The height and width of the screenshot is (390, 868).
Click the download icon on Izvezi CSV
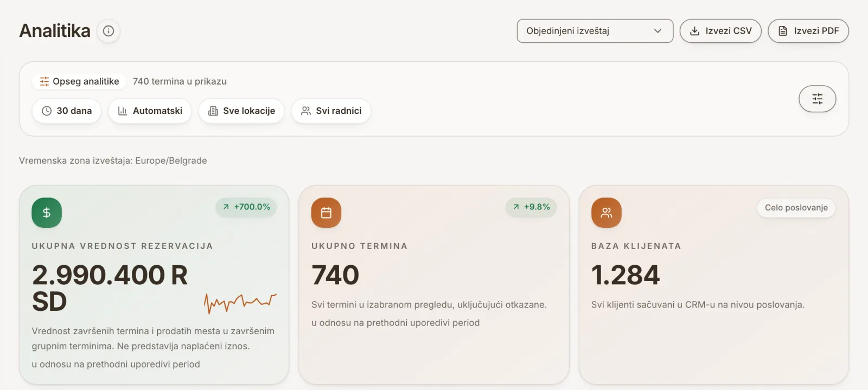tap(694, 31)
